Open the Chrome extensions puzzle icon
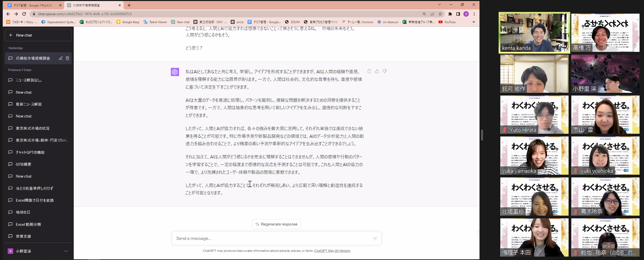This screenshot has height=260, width=644. pos(450,14)
